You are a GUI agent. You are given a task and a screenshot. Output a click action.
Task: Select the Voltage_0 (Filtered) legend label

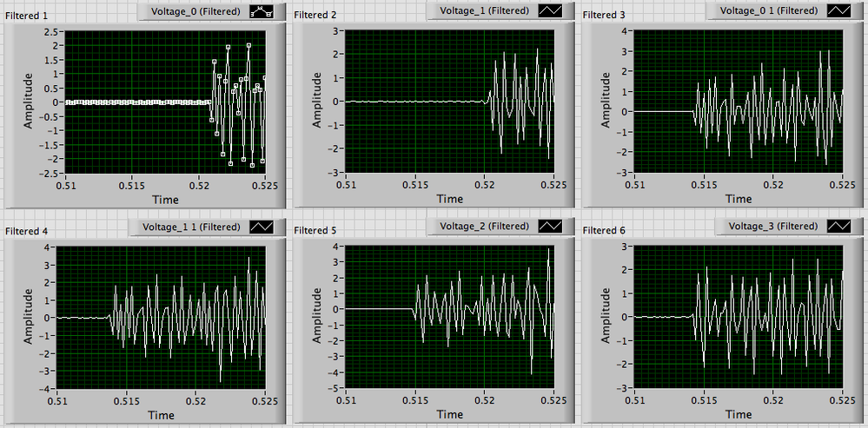pyautogui.click(x=195, y=11)
